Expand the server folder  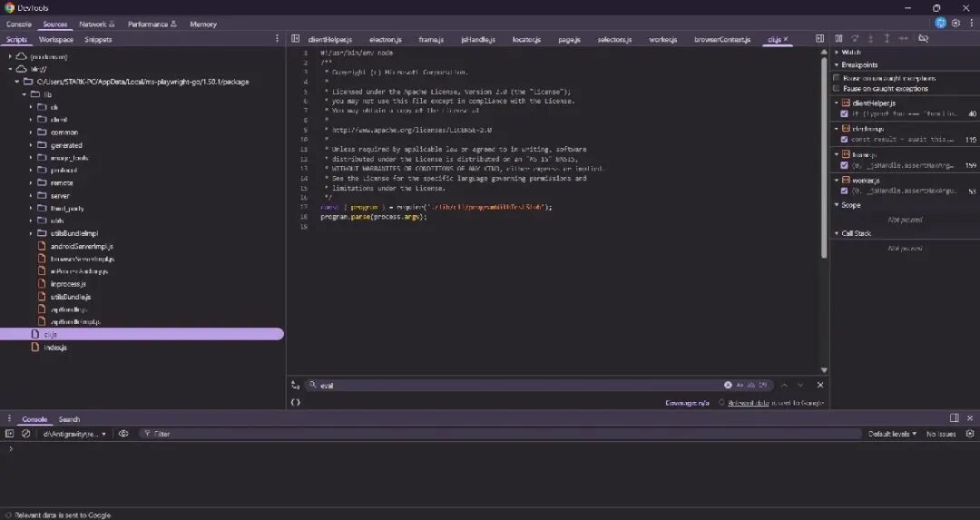pos(31,196)
